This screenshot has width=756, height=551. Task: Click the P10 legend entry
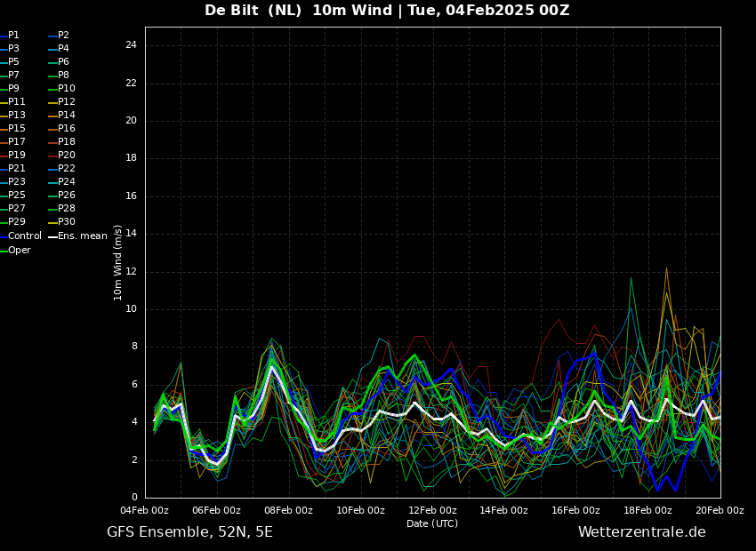pyautogui.click(x=67, y=89)
